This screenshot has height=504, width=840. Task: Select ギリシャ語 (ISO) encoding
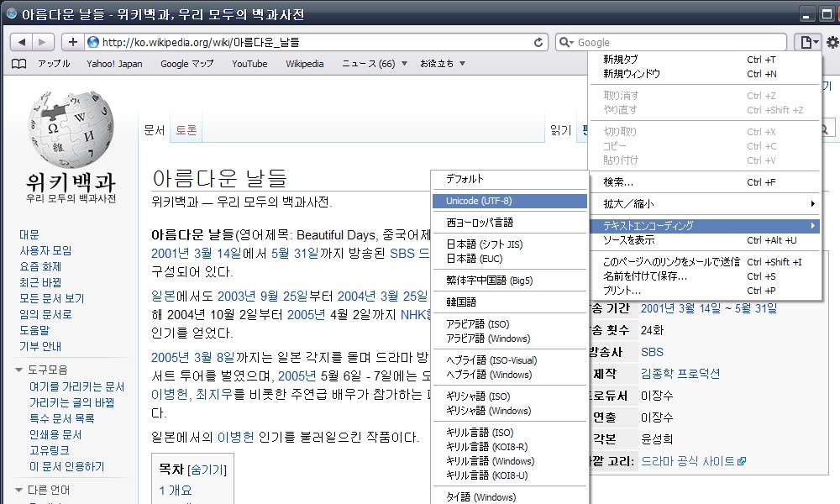(x=510, y=396)
